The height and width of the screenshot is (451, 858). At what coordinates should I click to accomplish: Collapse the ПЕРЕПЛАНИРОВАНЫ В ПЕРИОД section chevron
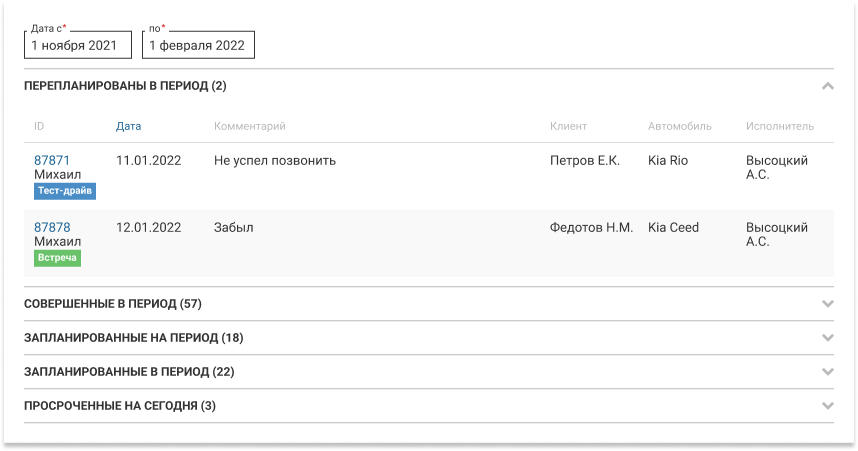click(827, 86)
